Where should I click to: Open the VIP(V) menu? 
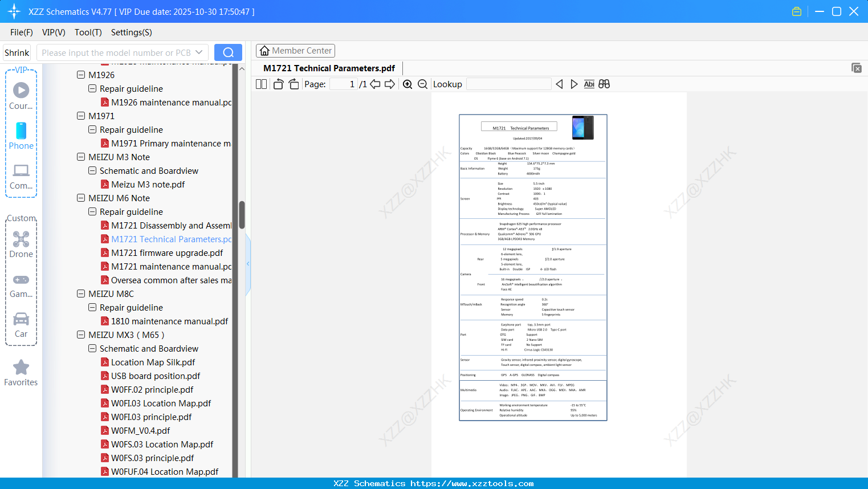pyautogui.click(x=54, y=32)
